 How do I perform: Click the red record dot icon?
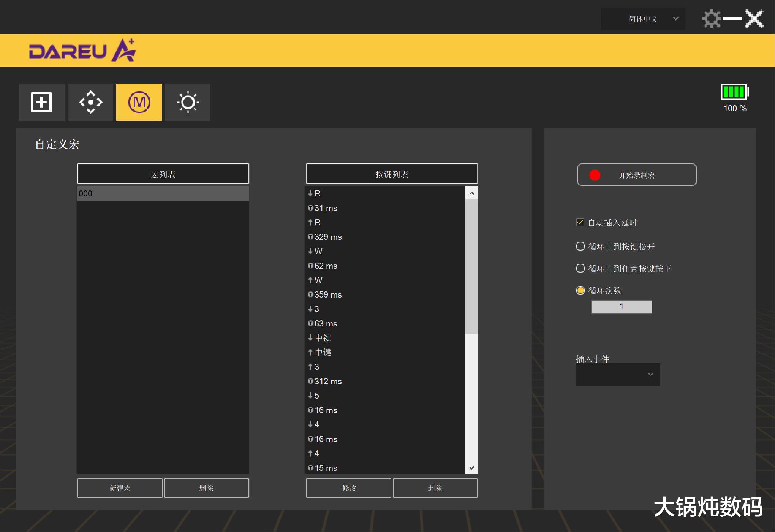point(595,175)
